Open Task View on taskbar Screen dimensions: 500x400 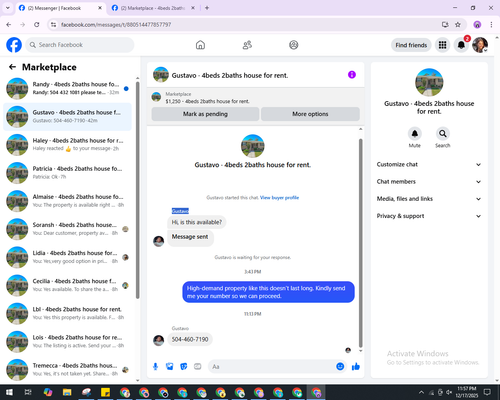pos(28,392)
